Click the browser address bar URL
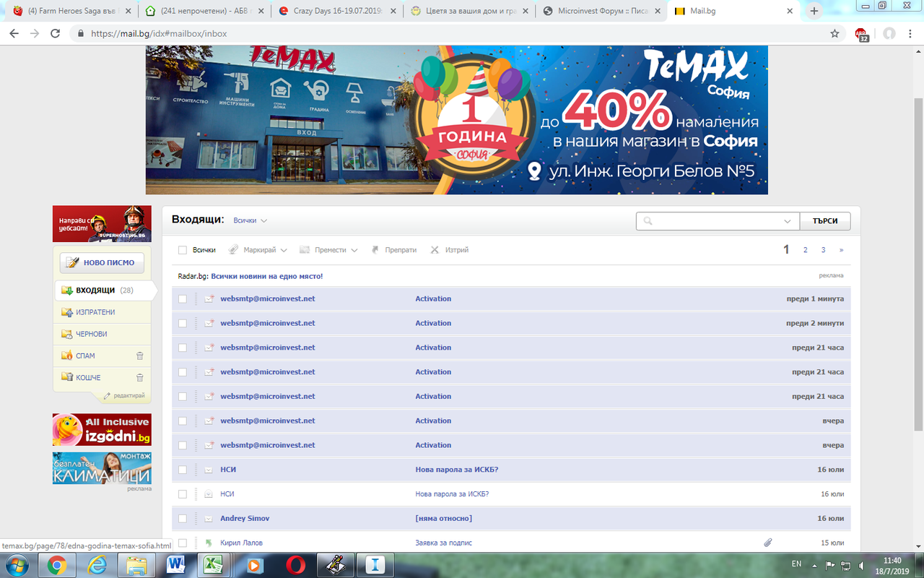 [x=160, y=33]
